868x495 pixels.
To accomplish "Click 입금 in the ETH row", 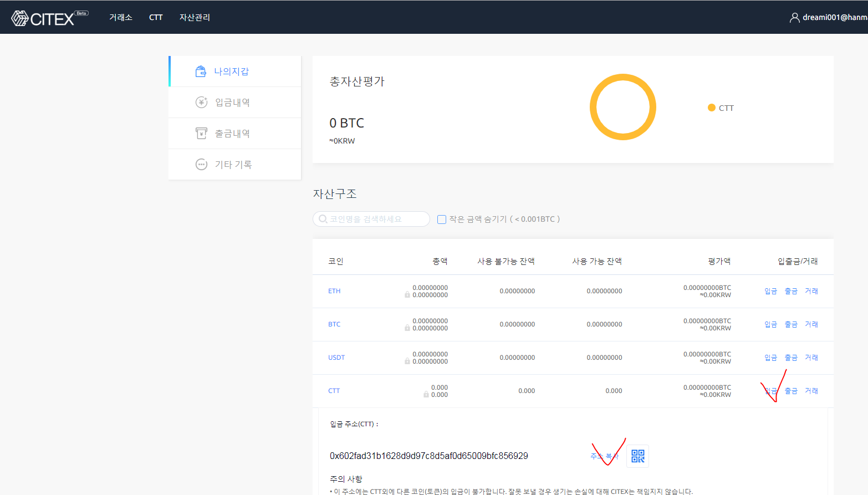I will pyautogui.click(x=770, y=291).
